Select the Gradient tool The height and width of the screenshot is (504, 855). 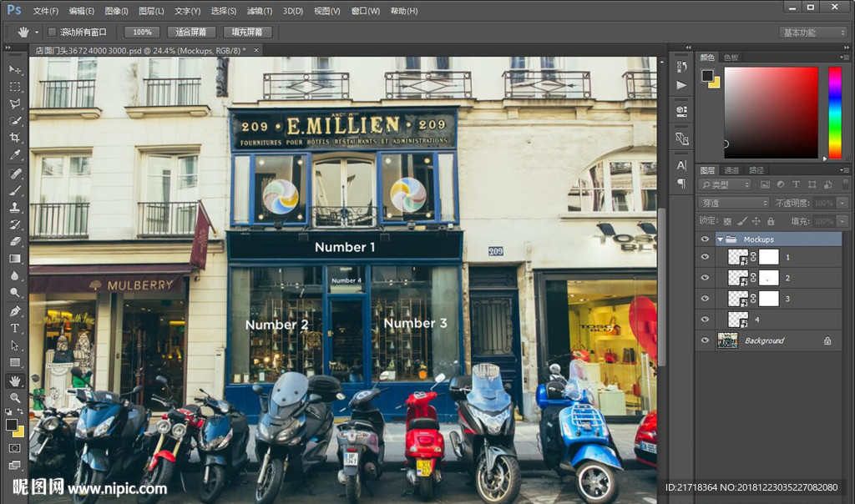point(15,259)
